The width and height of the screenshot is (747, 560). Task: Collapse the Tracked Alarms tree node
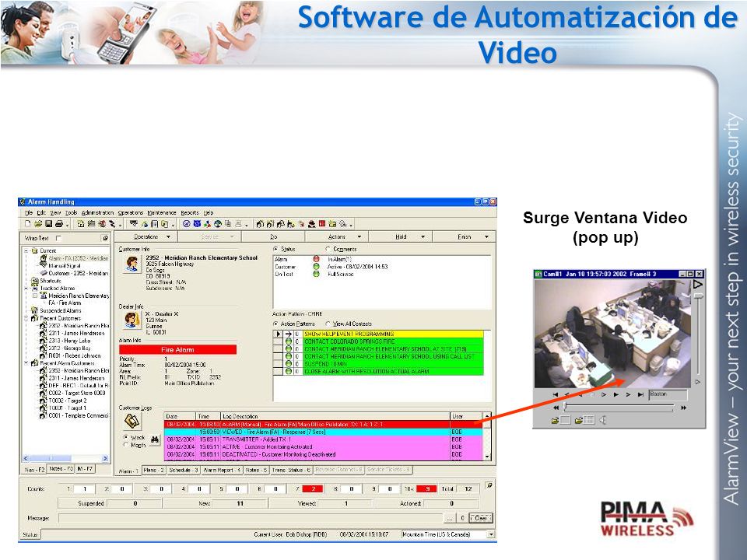tap(26, 288)
